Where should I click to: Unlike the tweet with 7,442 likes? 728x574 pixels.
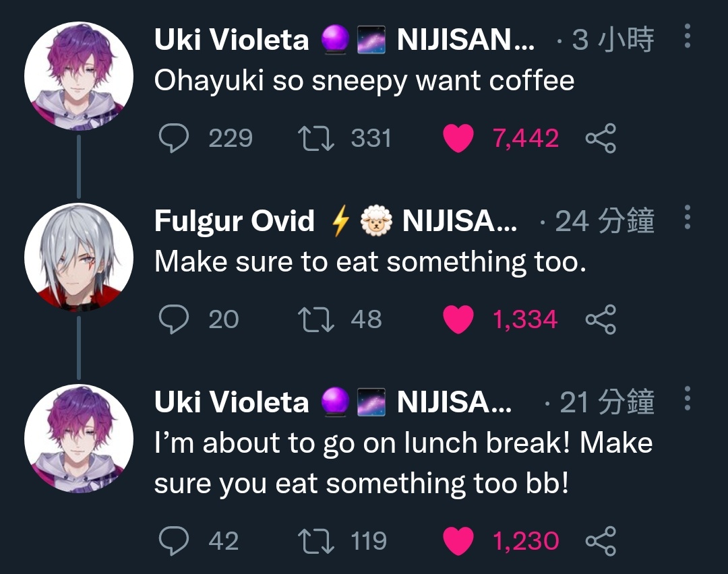458,138
